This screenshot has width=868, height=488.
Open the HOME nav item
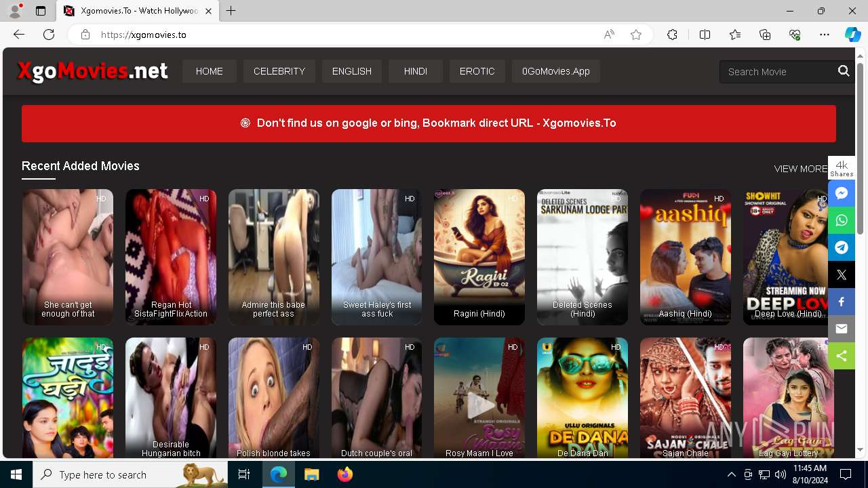click(x=210, y=71)
